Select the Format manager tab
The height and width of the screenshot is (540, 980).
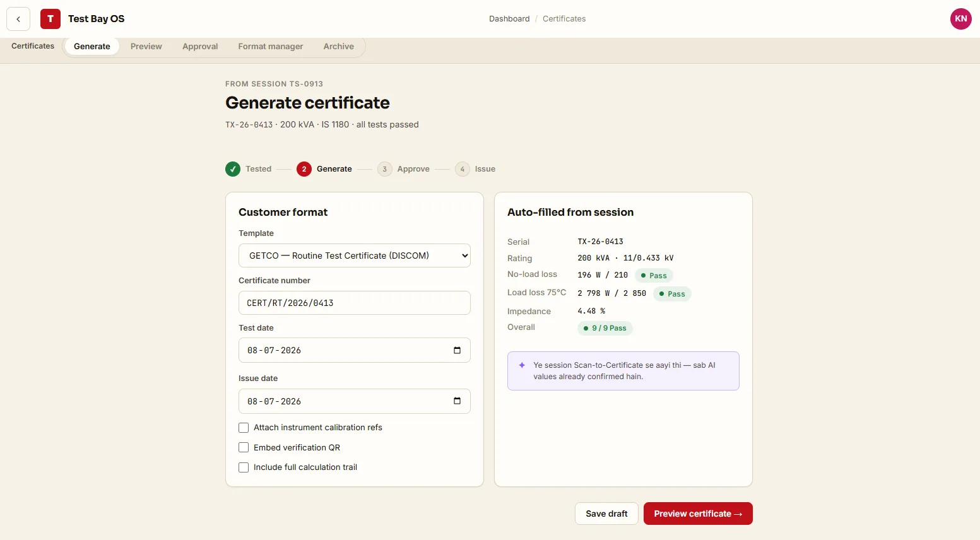pyautogui.click(x=271, y=47)
